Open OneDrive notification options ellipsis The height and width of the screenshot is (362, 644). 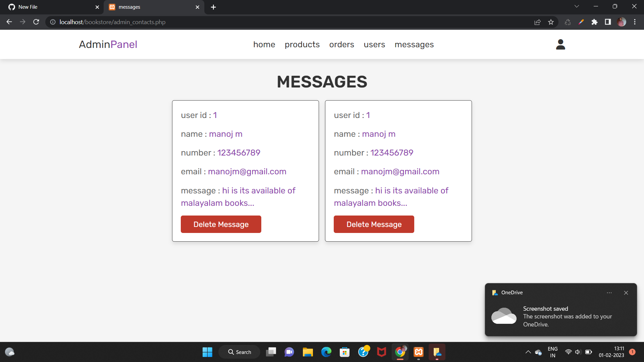point(609,293)
